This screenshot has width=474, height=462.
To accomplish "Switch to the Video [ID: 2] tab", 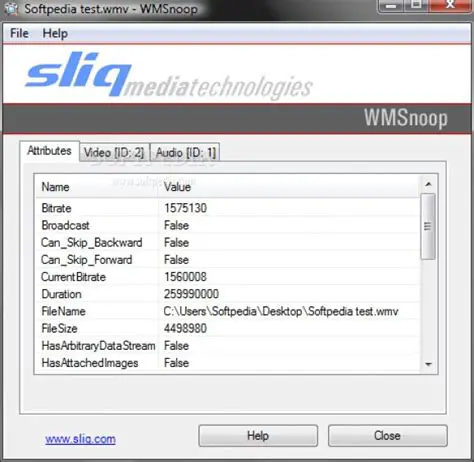I will point(114,153).
